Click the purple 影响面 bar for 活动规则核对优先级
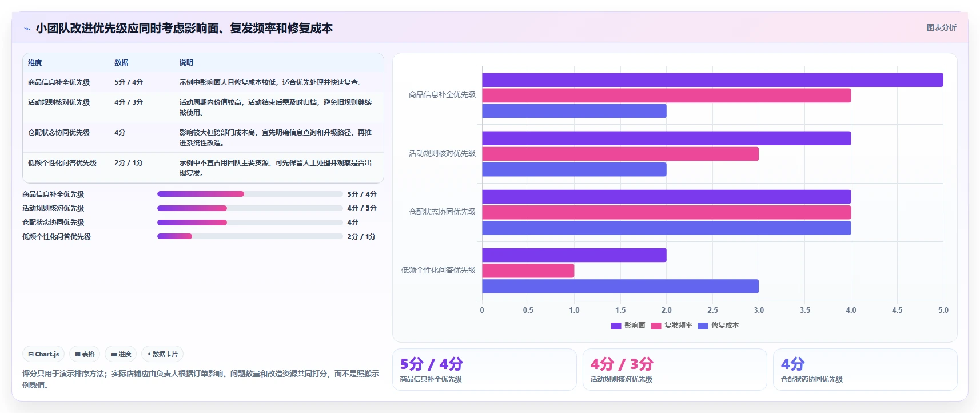980x413 pixels. [666, 138]
